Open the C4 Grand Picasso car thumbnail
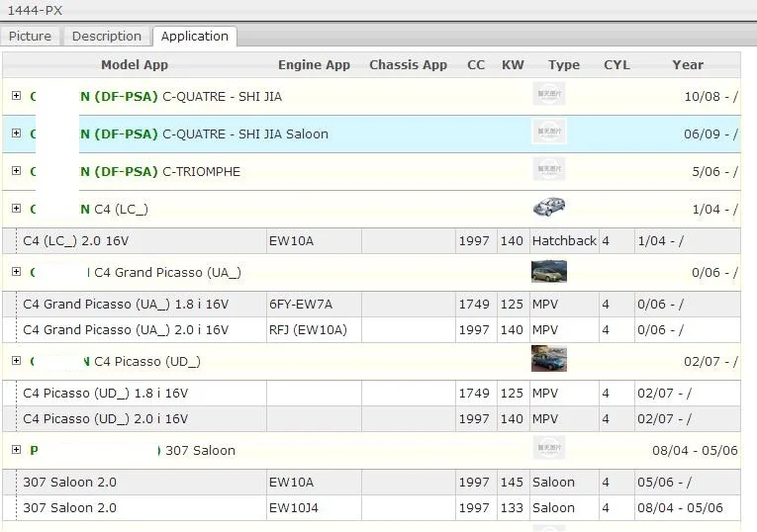Screen dimensions: 757x532 pyautogui.click(x=549, y=271)
